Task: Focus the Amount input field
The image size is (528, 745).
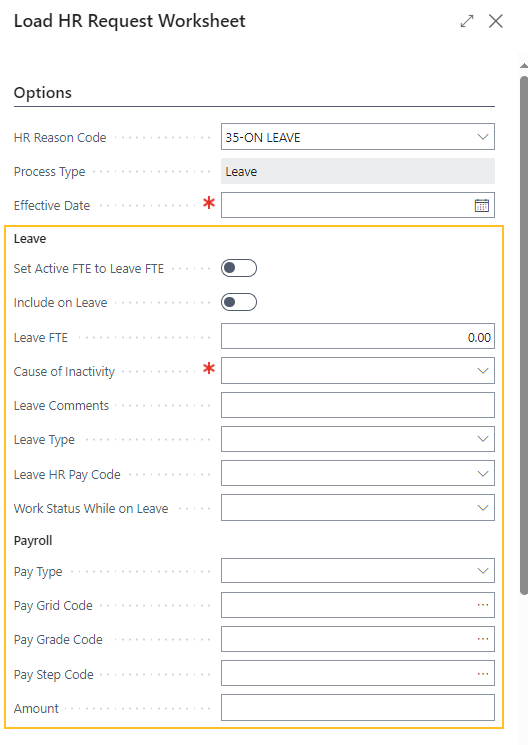Action: pyautogui.click(x=358, y=707)
